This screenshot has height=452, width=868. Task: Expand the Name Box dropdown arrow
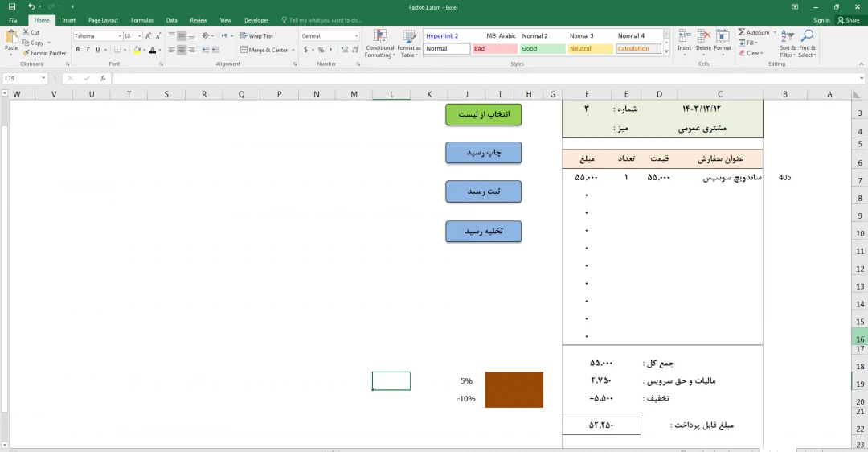click(x=43, y=79)
